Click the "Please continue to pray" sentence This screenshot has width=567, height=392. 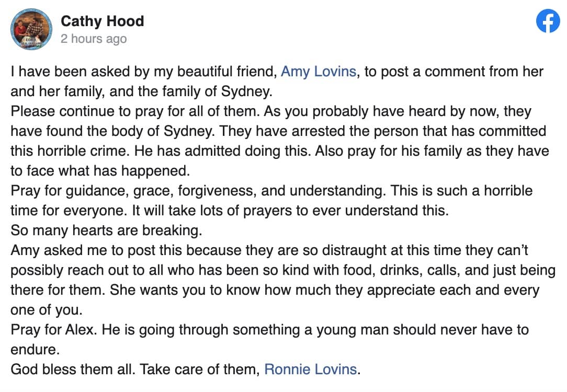point(135,111)
